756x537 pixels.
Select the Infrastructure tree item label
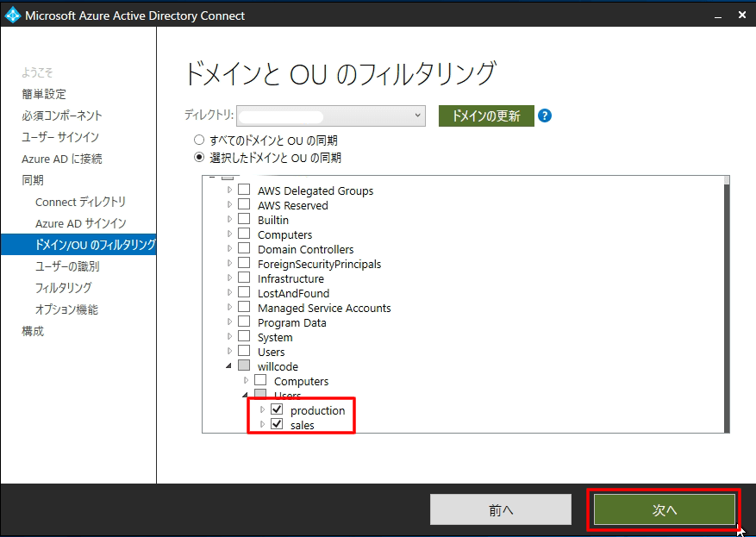pyautogui.click(x=291, y=278)
